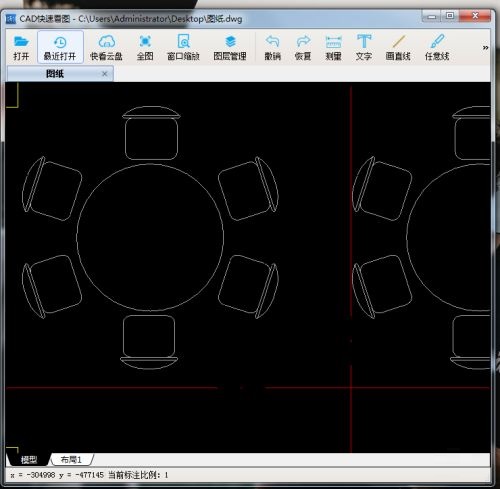Switch to the 模型 model tab
This screenshot has width=500, height=489.
[29, 460]
